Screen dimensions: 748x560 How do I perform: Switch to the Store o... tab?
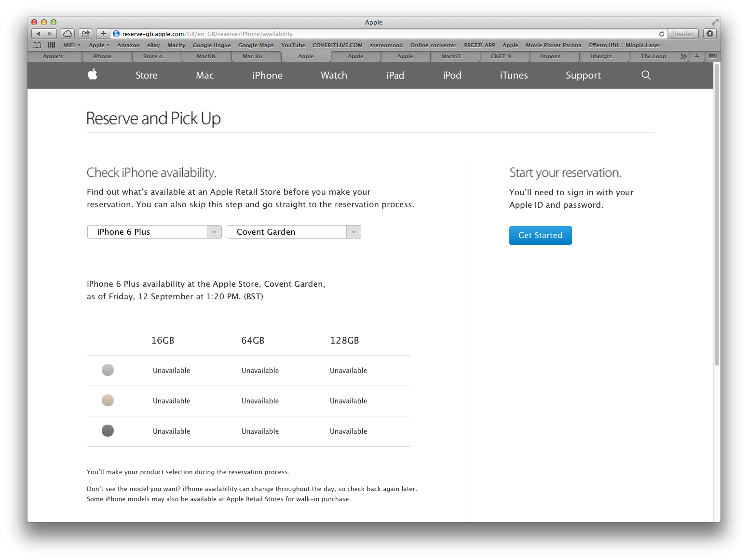156,56
